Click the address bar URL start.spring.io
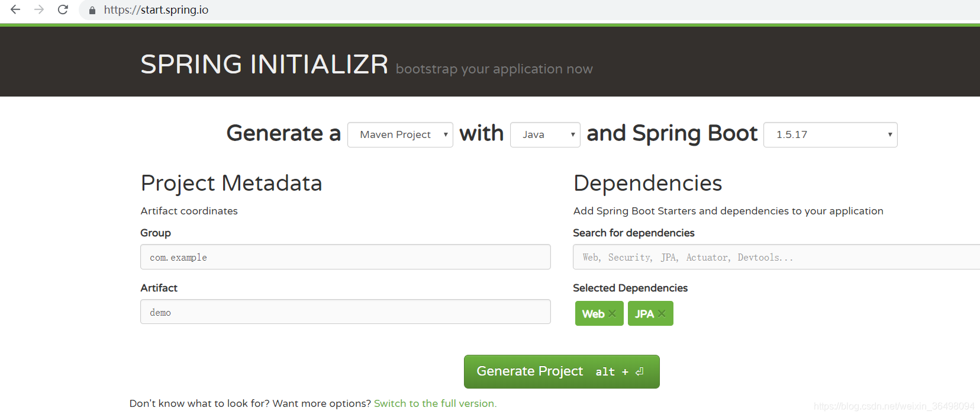 click(156, 10)
